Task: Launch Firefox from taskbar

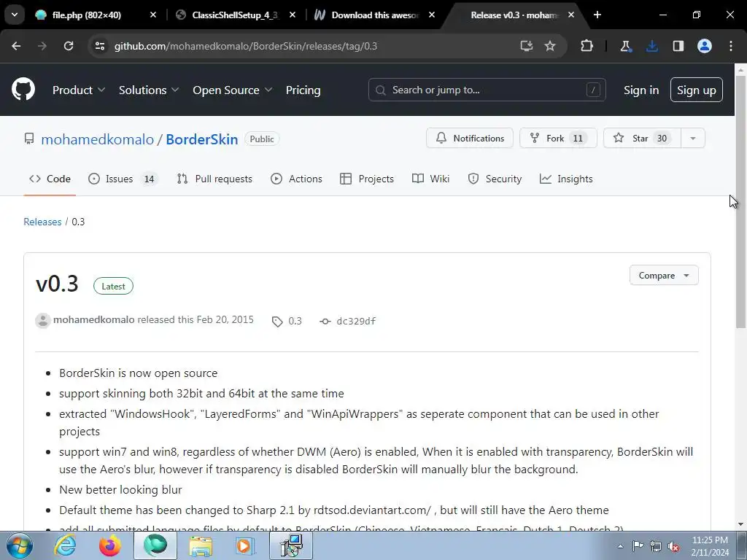Action: click(x=109, y=546)
